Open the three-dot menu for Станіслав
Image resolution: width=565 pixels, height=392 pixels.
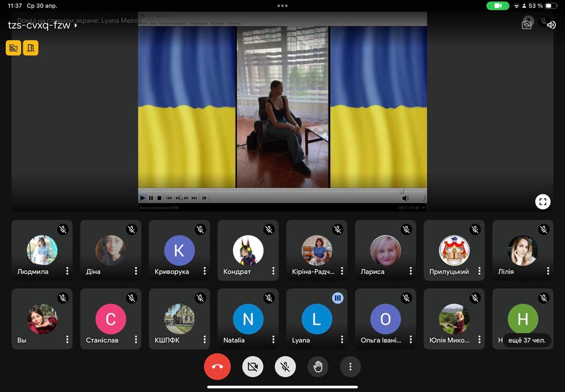pyautogui.click(x=136, y=340)
